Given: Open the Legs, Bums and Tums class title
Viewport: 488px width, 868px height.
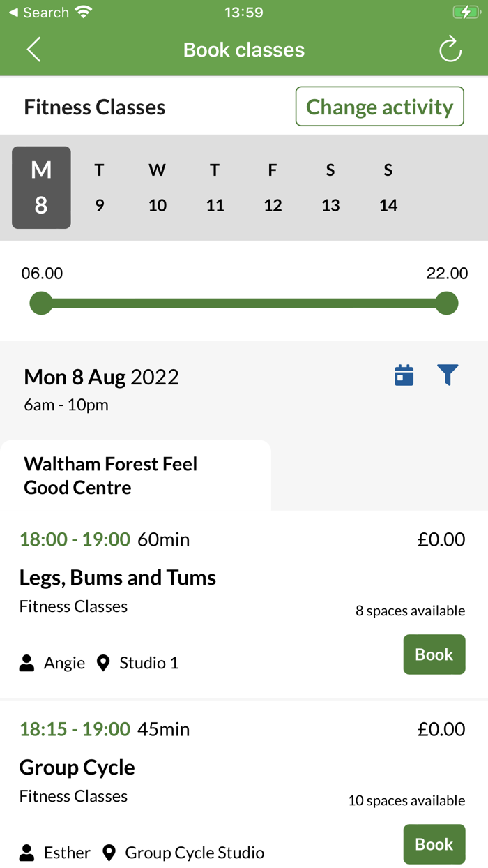Looking at the screenshot, I should 118,578.
